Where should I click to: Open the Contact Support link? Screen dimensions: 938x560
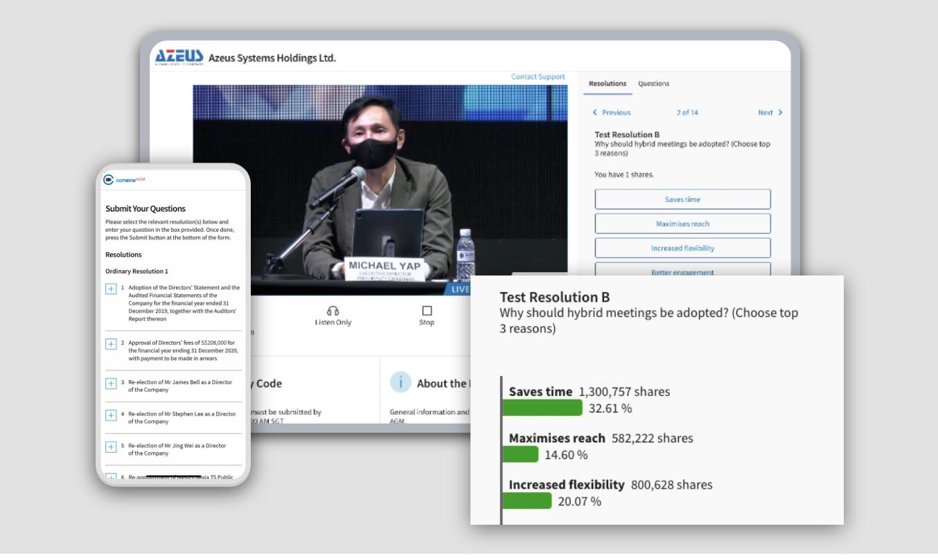tap(538, 76)
